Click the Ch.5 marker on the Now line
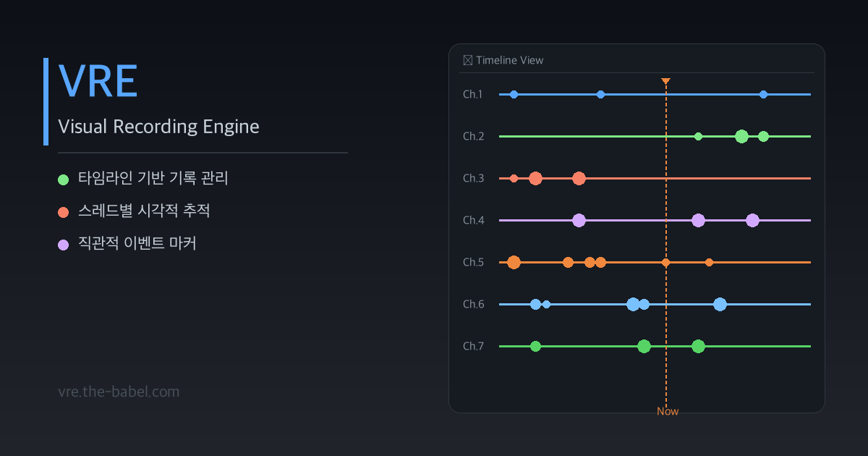 [665, 262]
